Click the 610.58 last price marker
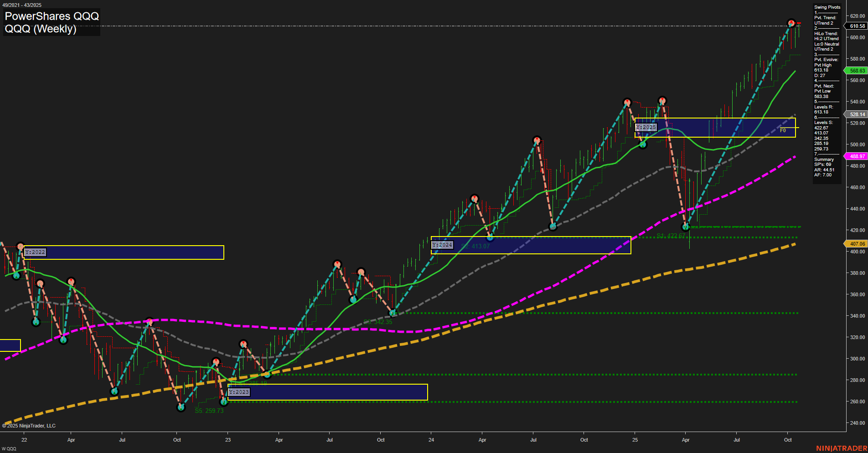 pyautogui.click(x=858, y=26)
